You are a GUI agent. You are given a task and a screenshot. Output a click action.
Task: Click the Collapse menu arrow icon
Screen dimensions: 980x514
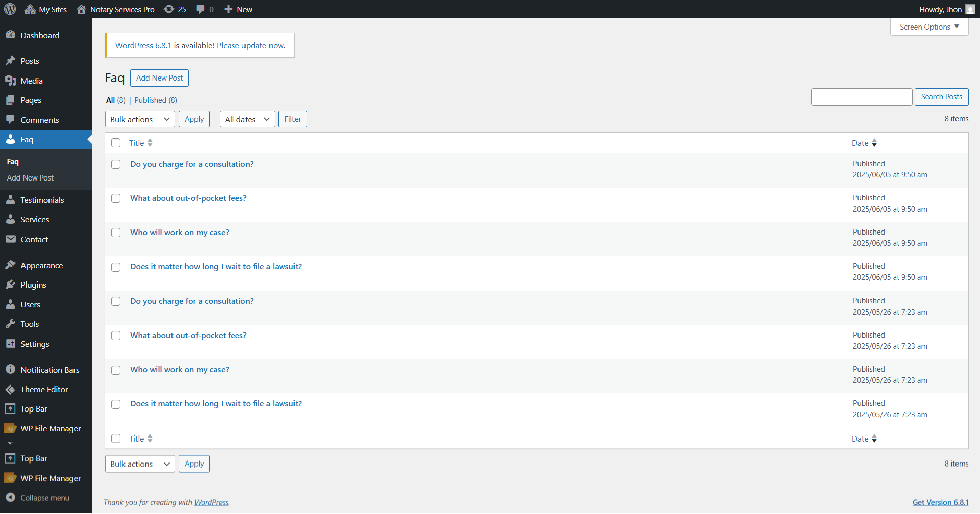(10, 497)
